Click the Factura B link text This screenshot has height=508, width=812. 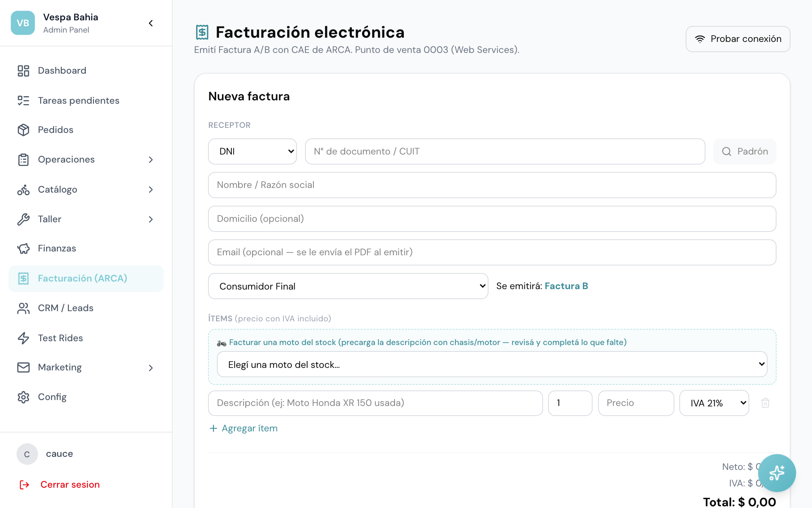point(566,286)
